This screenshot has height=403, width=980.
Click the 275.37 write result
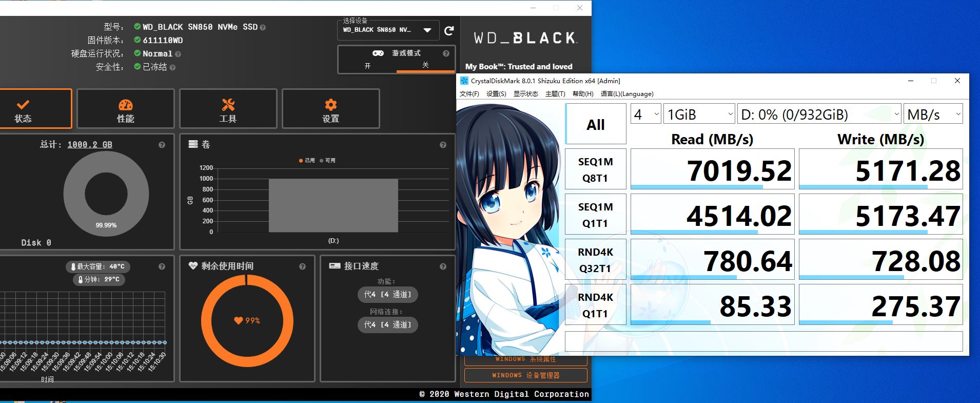click(x=881, y=305)
